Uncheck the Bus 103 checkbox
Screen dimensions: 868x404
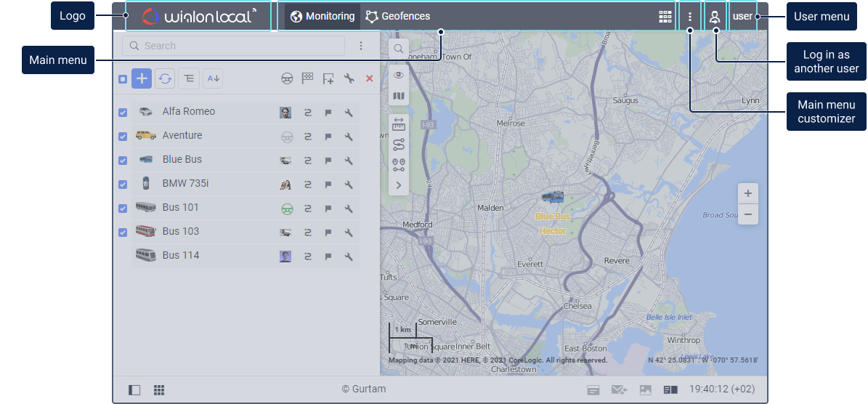click(123, 233)
